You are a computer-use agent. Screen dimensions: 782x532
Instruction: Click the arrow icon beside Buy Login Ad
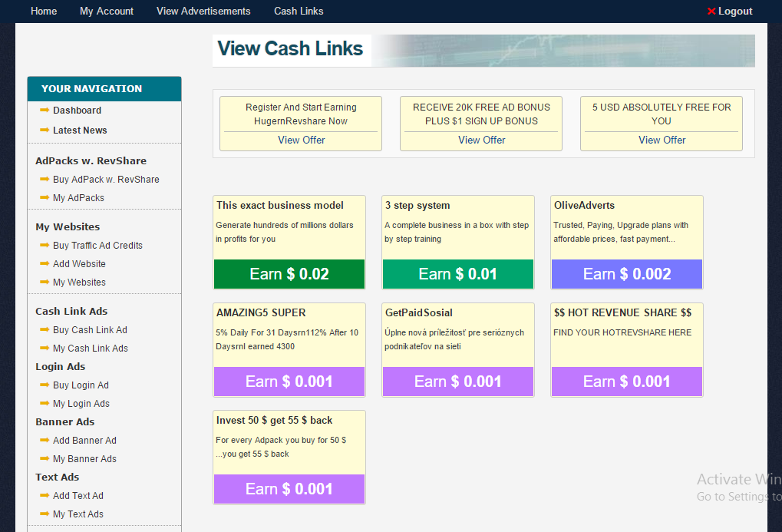point(45,385)
